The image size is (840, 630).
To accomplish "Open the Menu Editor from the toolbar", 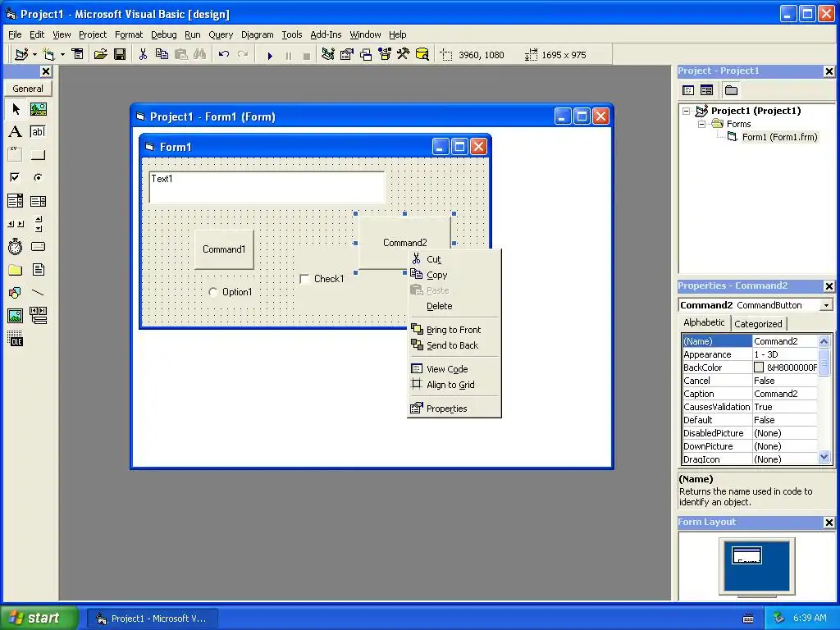I will [x=78, y=54].
